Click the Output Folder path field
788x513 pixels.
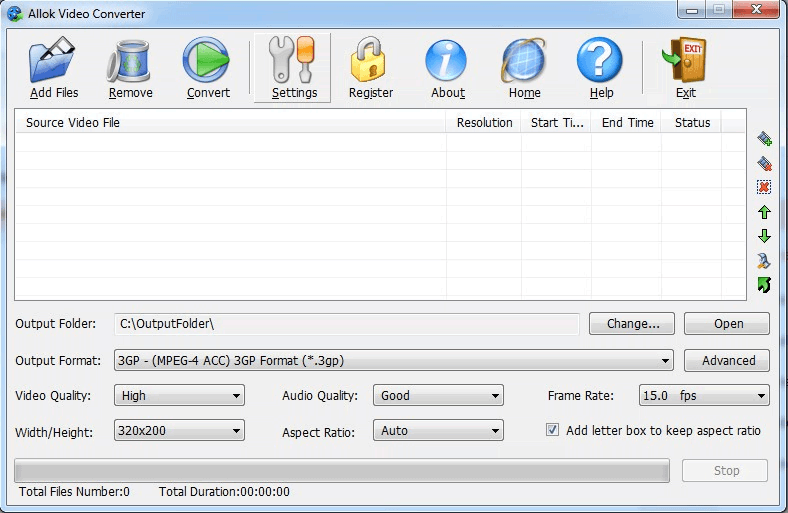[347, 324]
